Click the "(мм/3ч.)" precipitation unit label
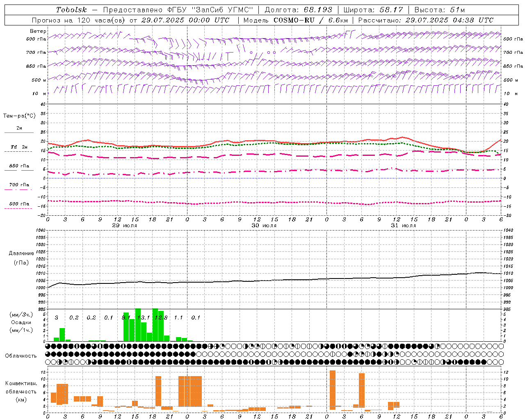 (x=21, y=315)
